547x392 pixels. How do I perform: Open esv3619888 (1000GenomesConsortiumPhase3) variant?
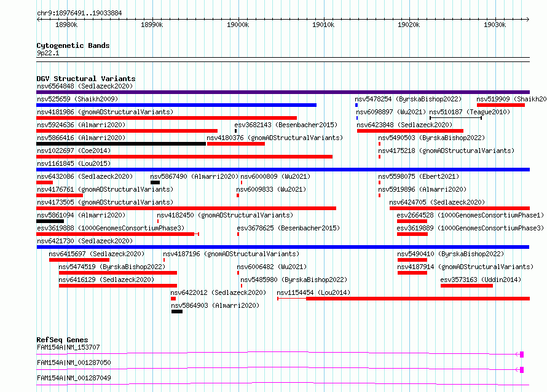click(111, 228)
